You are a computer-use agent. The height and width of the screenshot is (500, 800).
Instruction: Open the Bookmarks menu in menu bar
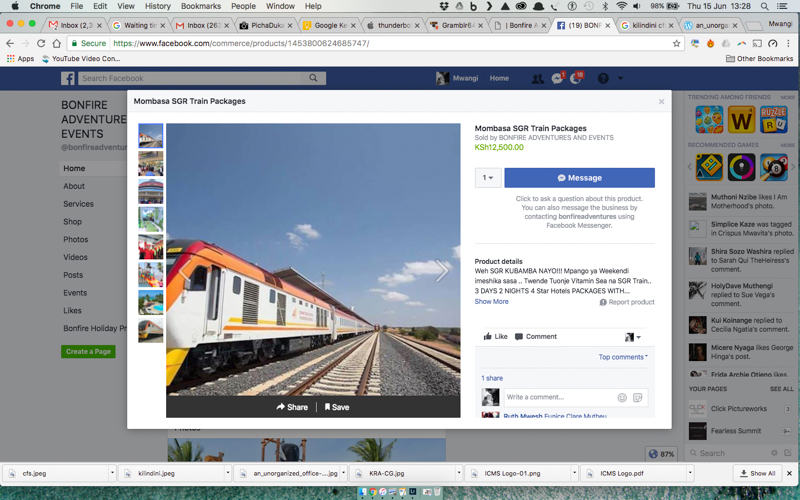point(201,6)
